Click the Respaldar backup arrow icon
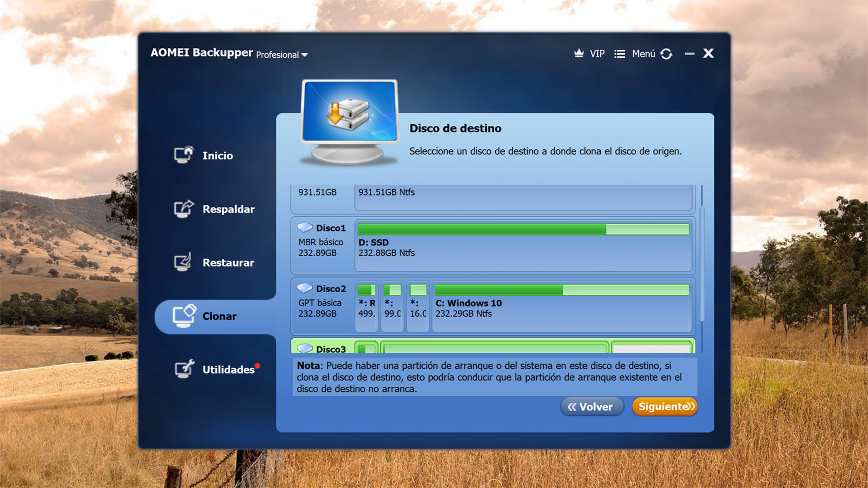This screenshot has height=488, width=868. [x=184, y=209]
